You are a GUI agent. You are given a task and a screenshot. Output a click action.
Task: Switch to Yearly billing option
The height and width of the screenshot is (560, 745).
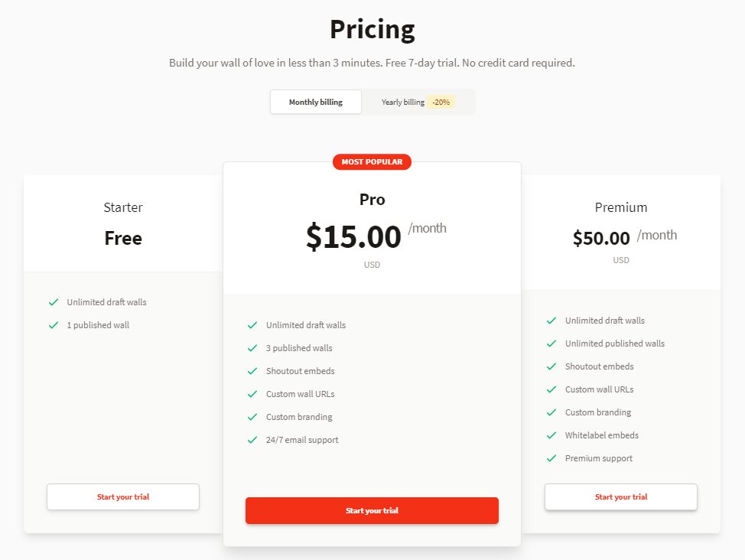pos(403,102)
